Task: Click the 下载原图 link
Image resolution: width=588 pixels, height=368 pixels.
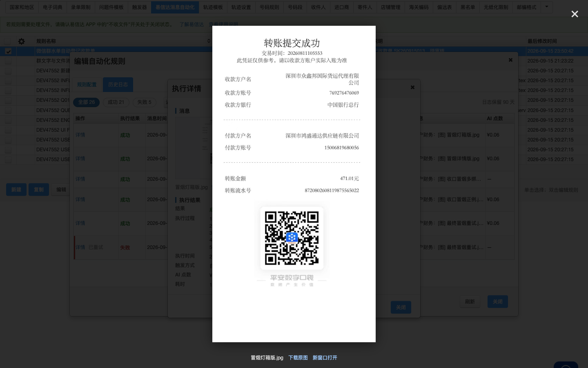Action: [x=298, y=358]
